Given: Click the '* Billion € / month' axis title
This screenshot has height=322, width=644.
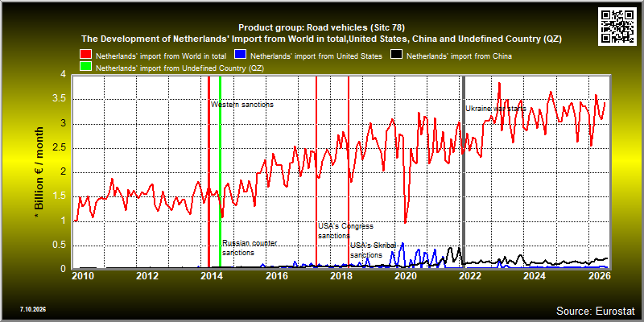Looking at the screenshot, I should pyautogui.click(x=38, y=171).
